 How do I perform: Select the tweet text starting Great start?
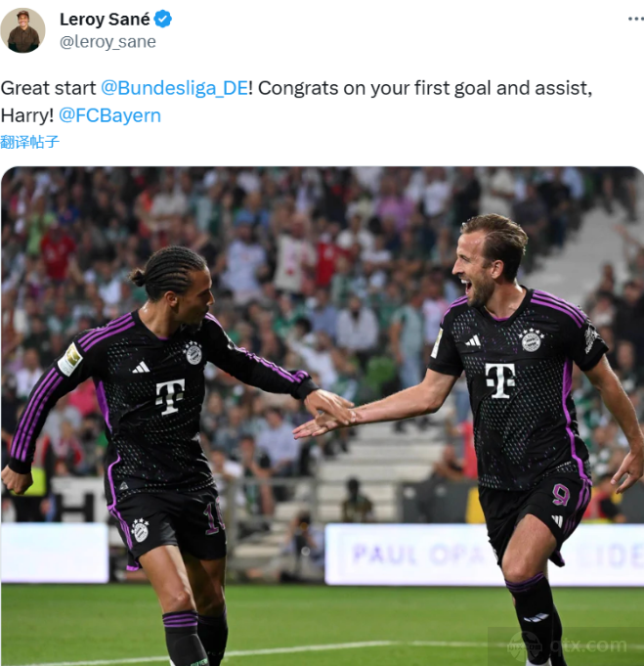(x=296, y=102)
